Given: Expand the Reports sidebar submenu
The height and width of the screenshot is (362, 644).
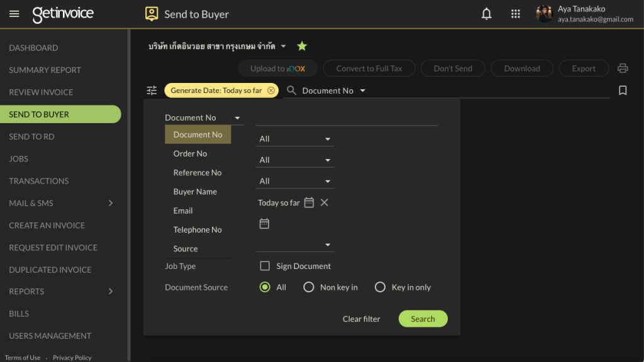Looking at the screenshot, I should pos(111,292).
